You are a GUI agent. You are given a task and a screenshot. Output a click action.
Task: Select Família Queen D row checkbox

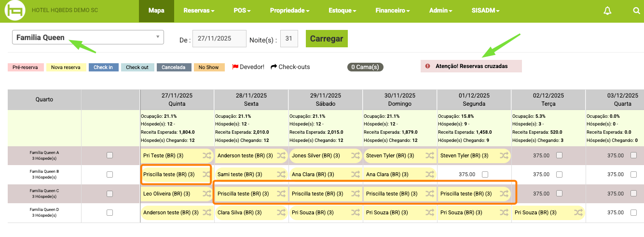point(110,212)
